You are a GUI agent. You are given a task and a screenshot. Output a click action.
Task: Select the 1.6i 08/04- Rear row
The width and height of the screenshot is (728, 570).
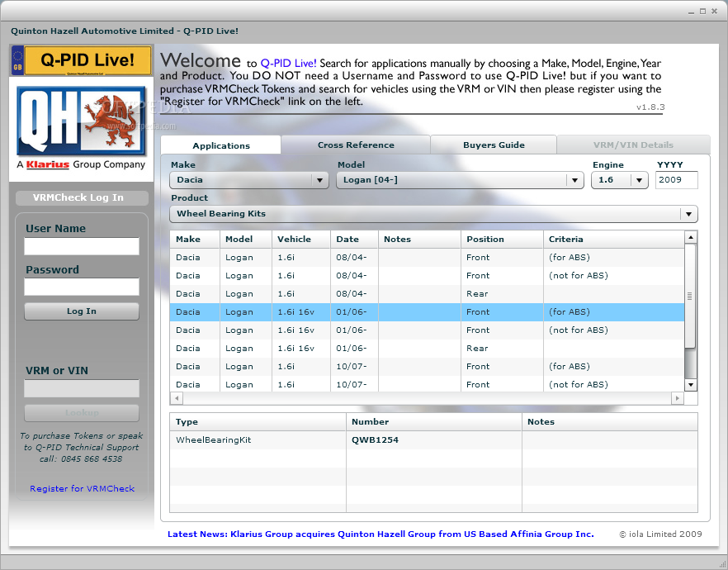[428, 293]
